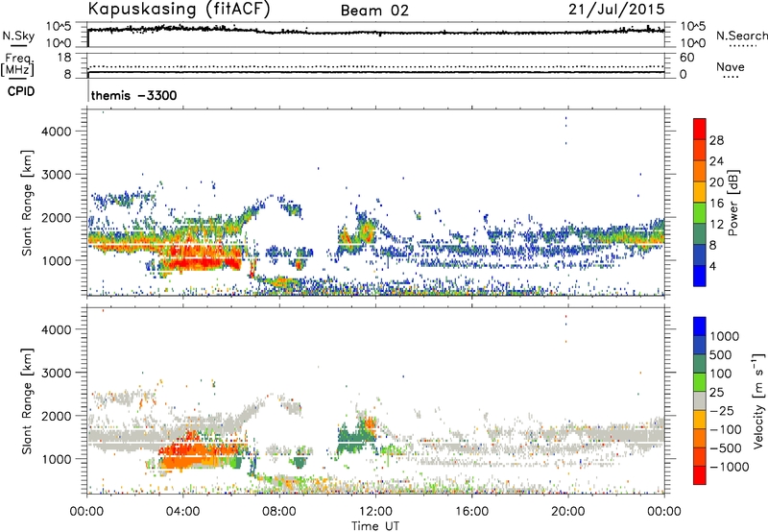This screenshot has height=532, width=768.
Task: Click the 'N.Sky' legend label
Action: [18, 36]
